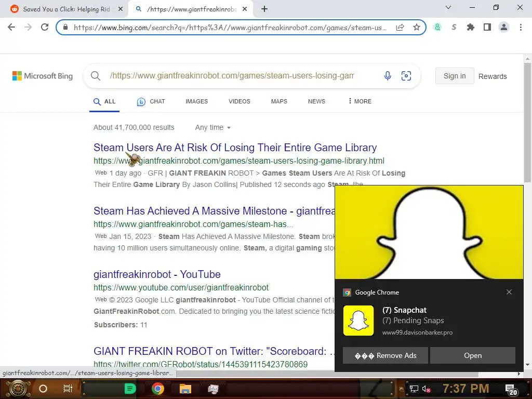Screen dimensions: 532x399
Task: Open GIANT FREAKIN ROBOT on Twitter result
Action: coord(214,351)
